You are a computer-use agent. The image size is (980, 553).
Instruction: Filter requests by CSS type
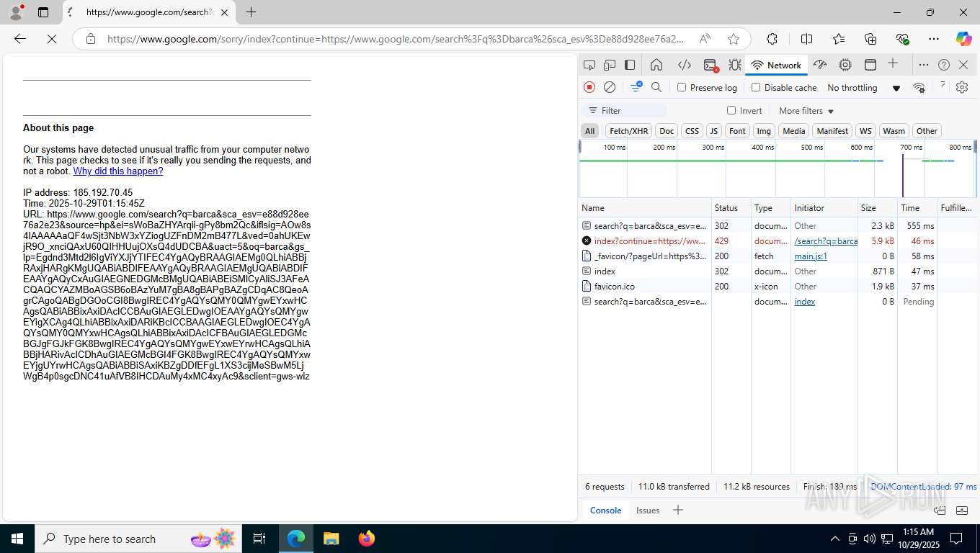[x=692, y=131]
